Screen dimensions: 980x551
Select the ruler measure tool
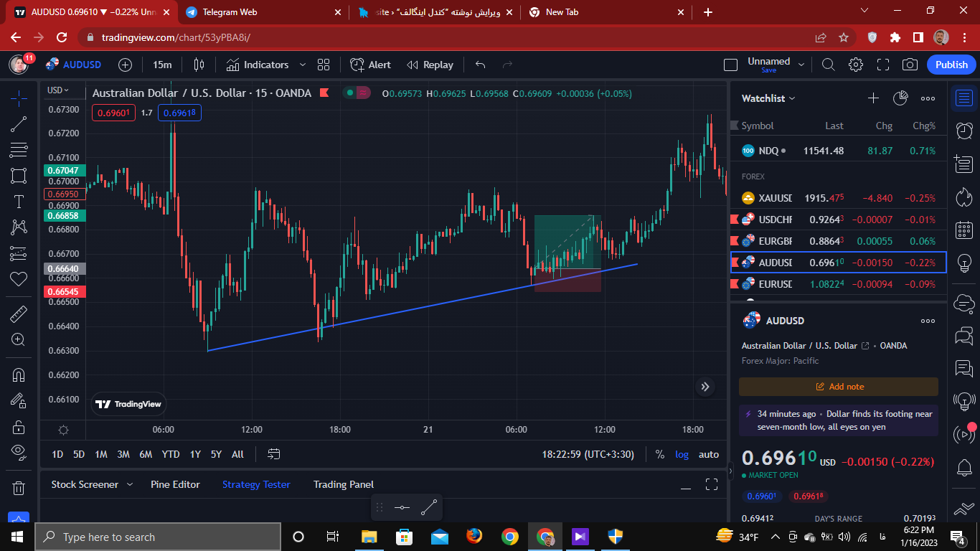coord(19,314)
